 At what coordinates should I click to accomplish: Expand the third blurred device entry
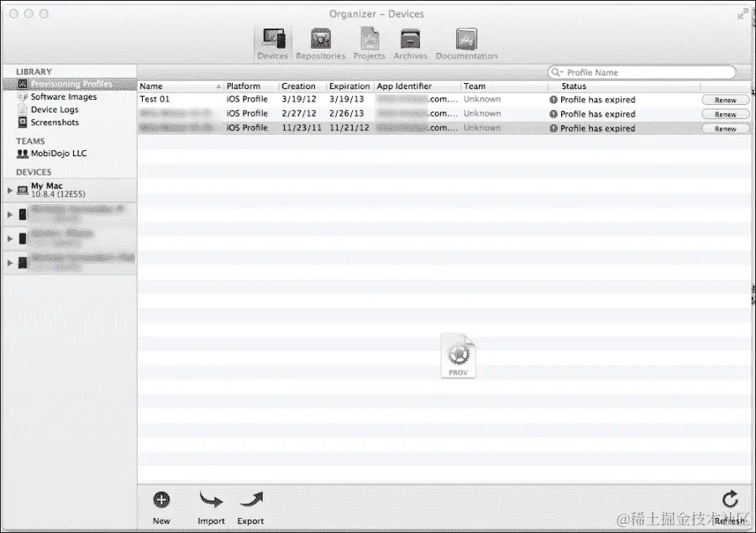pyautogui.click(x=9, y=263)
